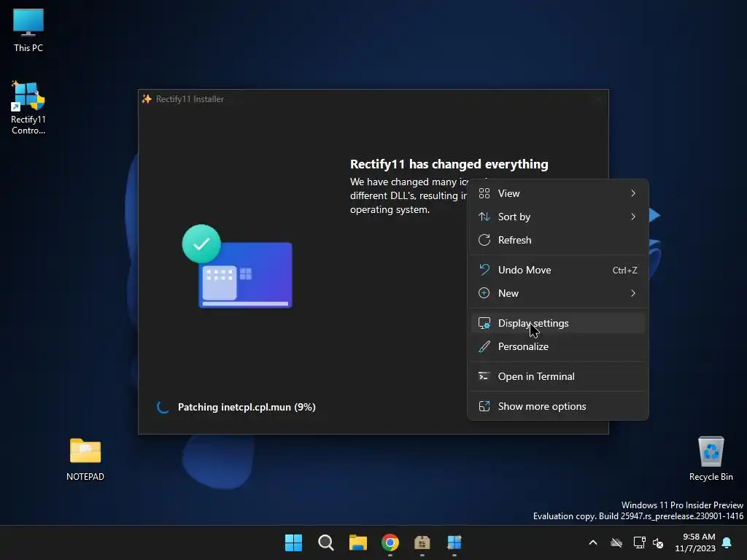747x560 pixels.
Task: Open taskbar Search
Action: coord(326,542)
